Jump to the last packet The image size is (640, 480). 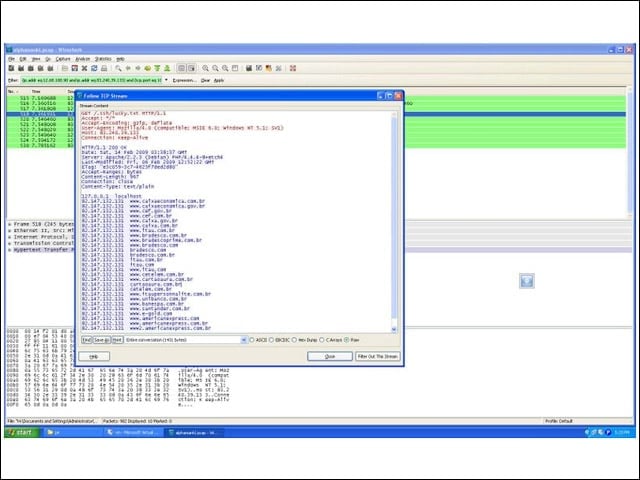tap(167, 68)
